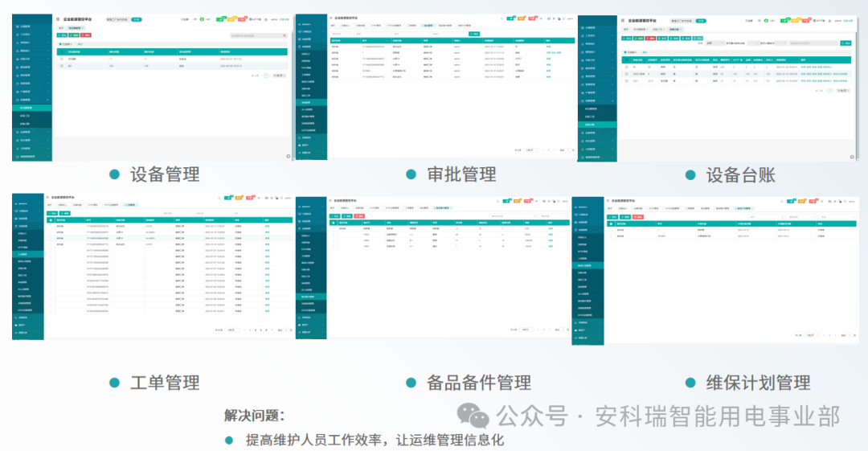Open yellow alarm badge in 设备管理 header
This screenshot has height=451, width=868.
[x=231, y=19]
